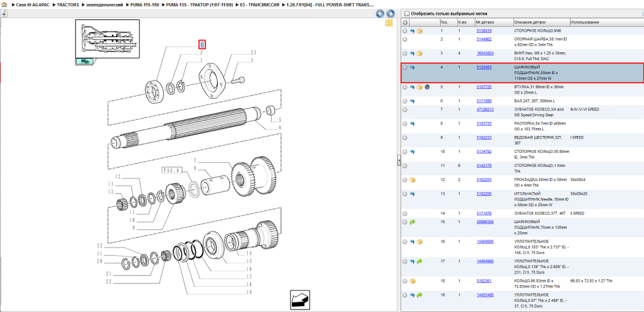This screenshot has height=312, width=644.
Task: Click green arrow icon for part 14464980
Action: click(x=419, y=262)
